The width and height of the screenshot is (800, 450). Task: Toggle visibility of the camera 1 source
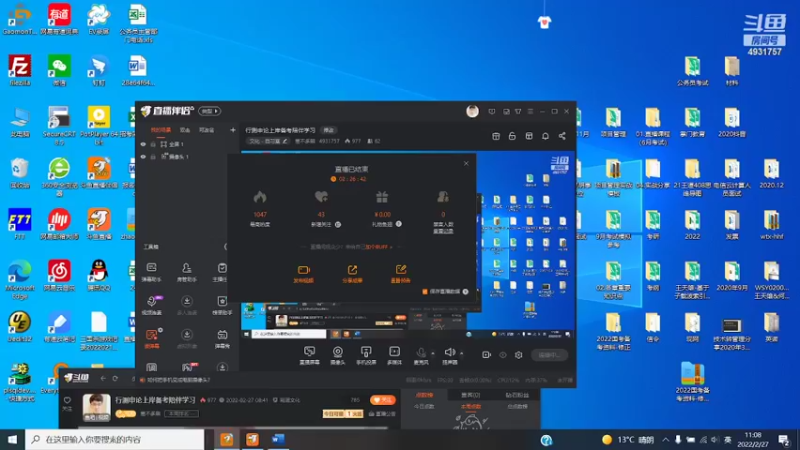(143, 157)
